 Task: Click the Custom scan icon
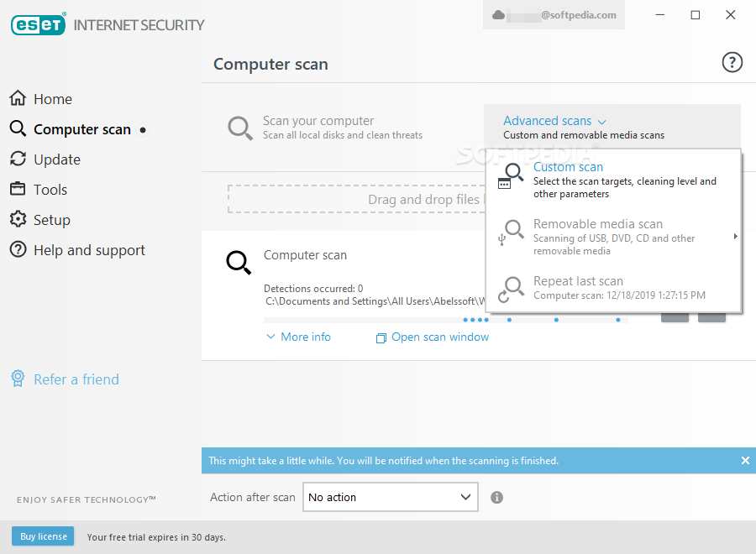(x=511, y=176)
